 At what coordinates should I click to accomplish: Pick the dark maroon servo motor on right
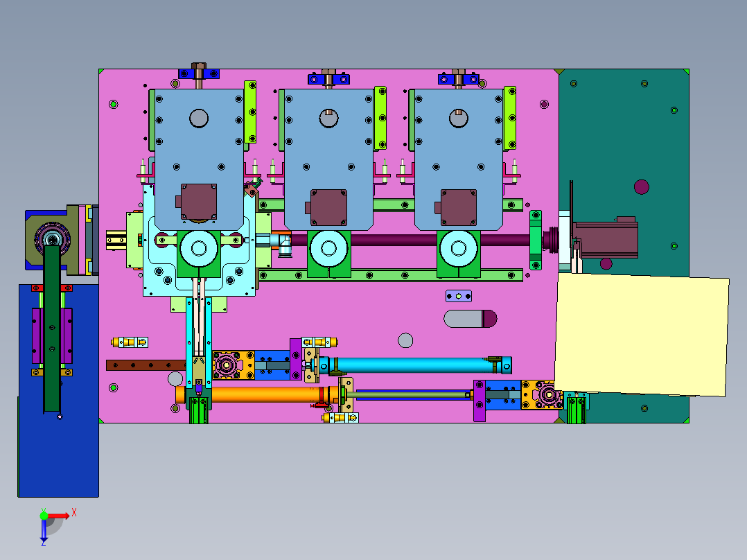click(606, 239)
